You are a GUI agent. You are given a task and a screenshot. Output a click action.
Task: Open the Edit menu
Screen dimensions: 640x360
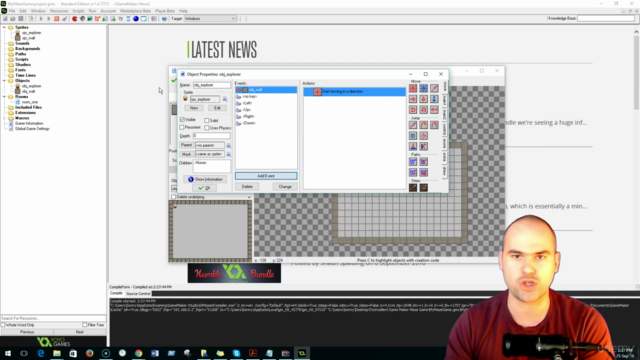23,11
